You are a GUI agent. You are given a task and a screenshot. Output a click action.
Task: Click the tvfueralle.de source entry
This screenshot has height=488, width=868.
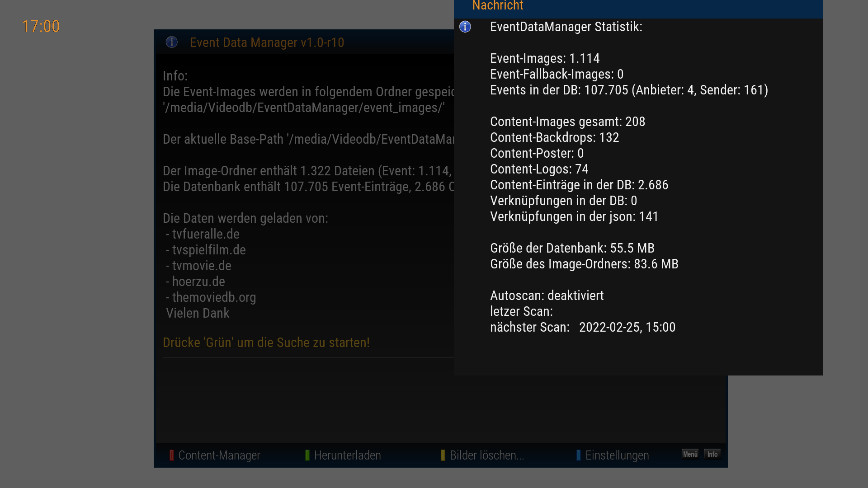click(205, 234)
